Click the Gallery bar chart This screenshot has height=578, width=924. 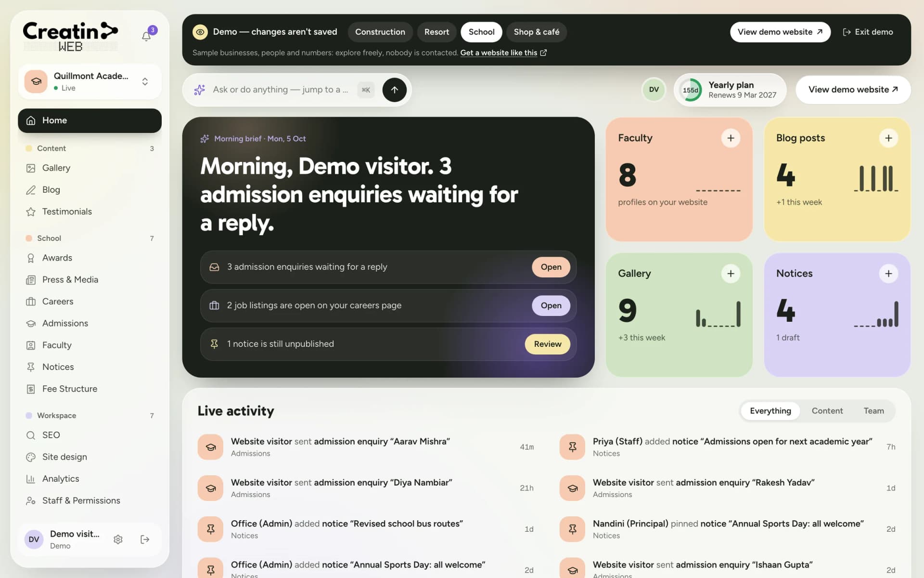coord(718,314)
